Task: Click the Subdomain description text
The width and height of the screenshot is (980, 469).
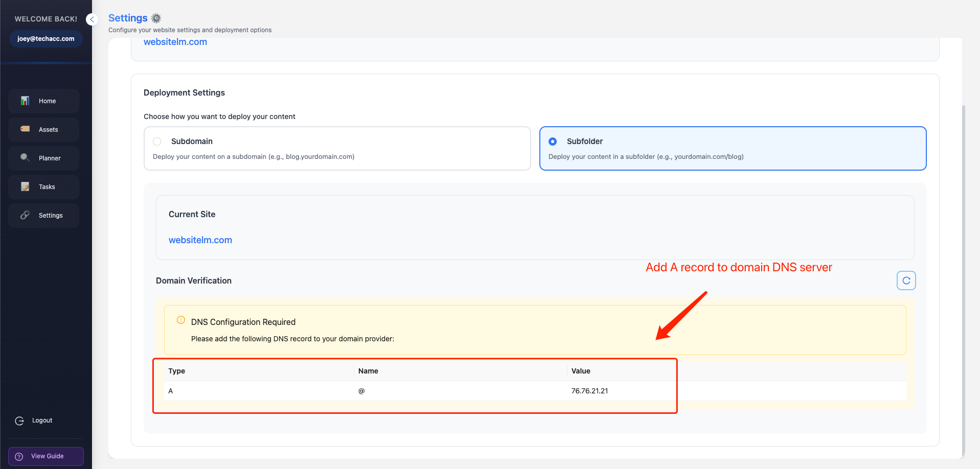Action: pos(254,157)
